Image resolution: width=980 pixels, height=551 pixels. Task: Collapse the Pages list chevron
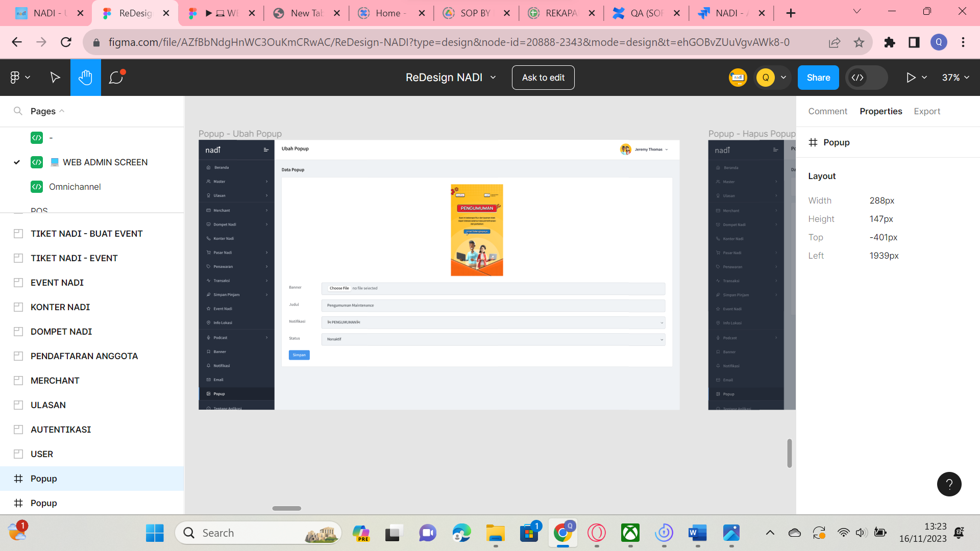[x=62, y=111]
